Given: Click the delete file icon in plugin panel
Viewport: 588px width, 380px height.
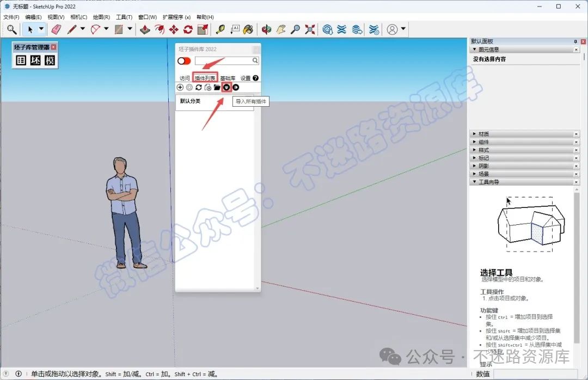Looking at the screenshot, I should tap(208, 88).
